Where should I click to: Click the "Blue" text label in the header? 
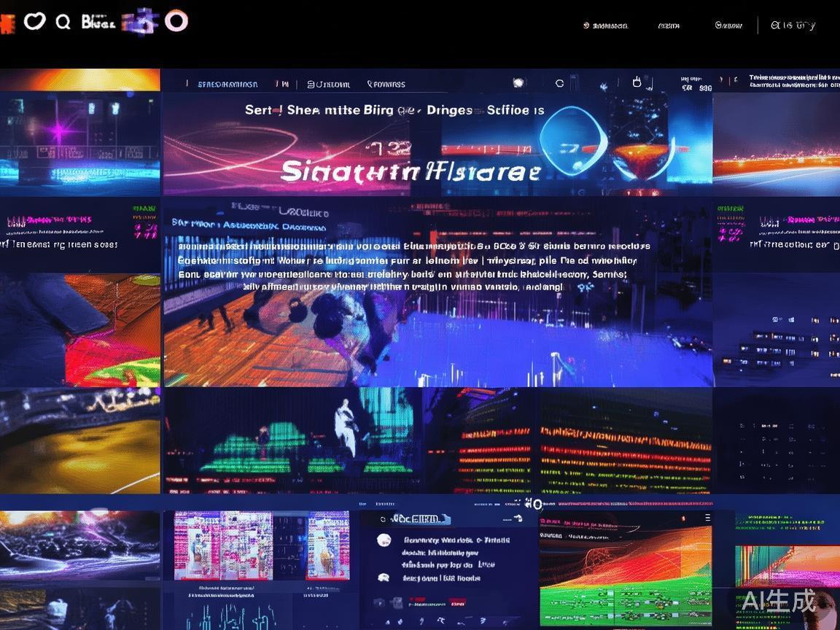(x=98, y=23)
